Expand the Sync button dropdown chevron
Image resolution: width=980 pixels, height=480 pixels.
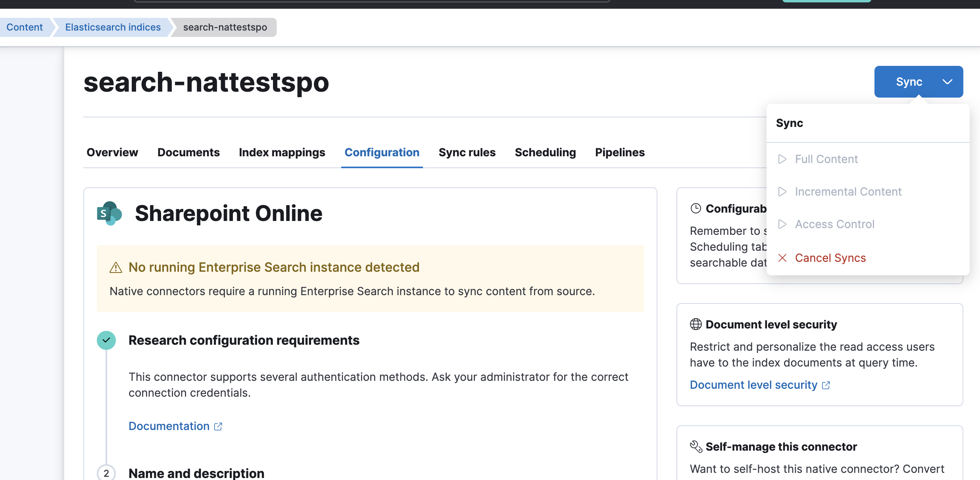coord(947,82)
